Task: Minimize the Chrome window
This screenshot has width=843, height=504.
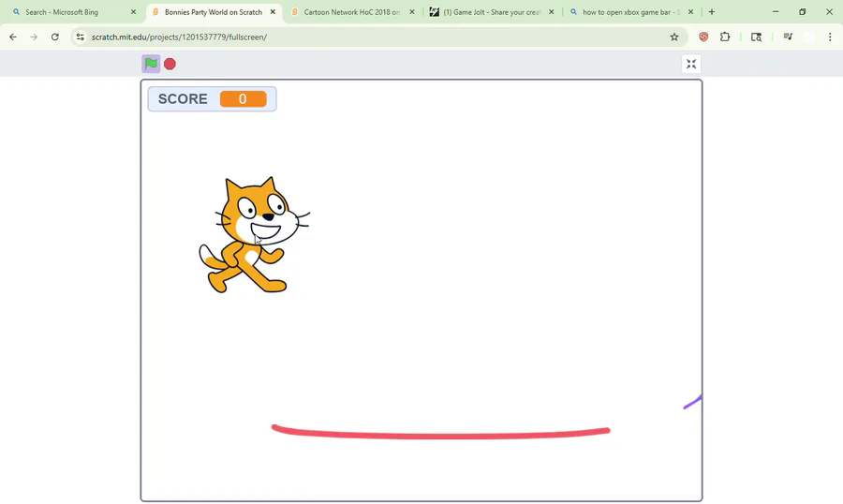Action: (776, 12)
